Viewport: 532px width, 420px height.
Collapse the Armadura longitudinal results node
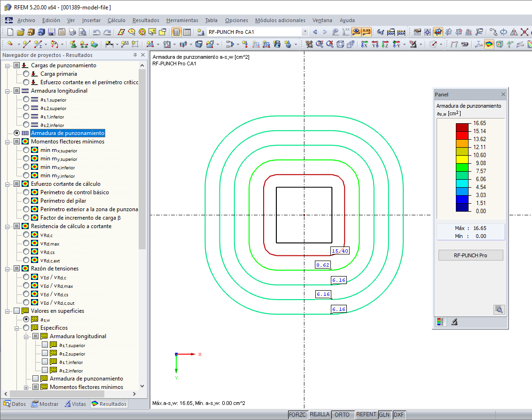(7, 91)
